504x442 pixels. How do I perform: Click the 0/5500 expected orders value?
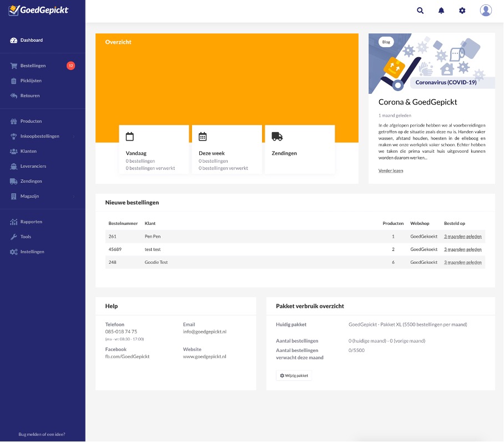coord(356,350)
